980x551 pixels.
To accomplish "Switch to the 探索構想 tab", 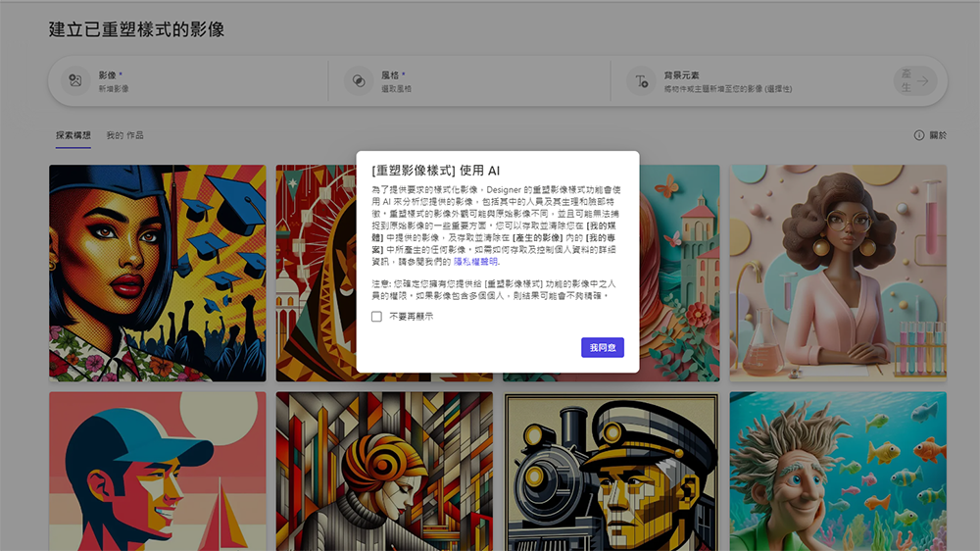I will (x=73, y=135).
